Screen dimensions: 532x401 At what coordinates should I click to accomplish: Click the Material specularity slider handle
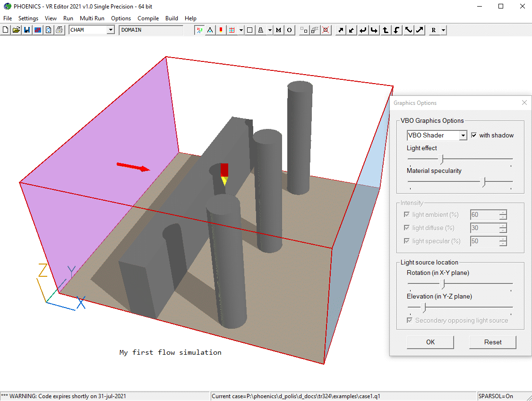pyautogui.click(x=483, y=182)
